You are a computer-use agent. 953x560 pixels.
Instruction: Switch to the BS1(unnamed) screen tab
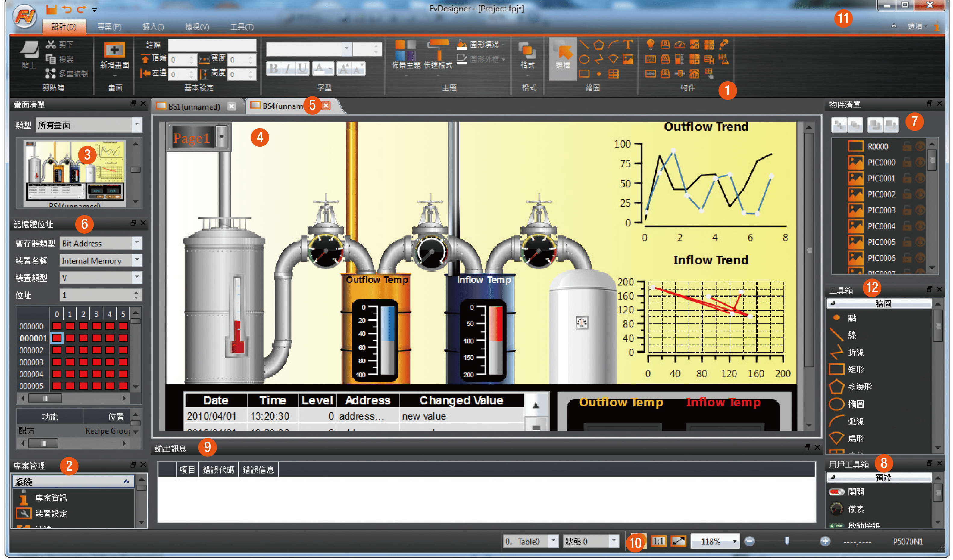click(x=194, y=107)
